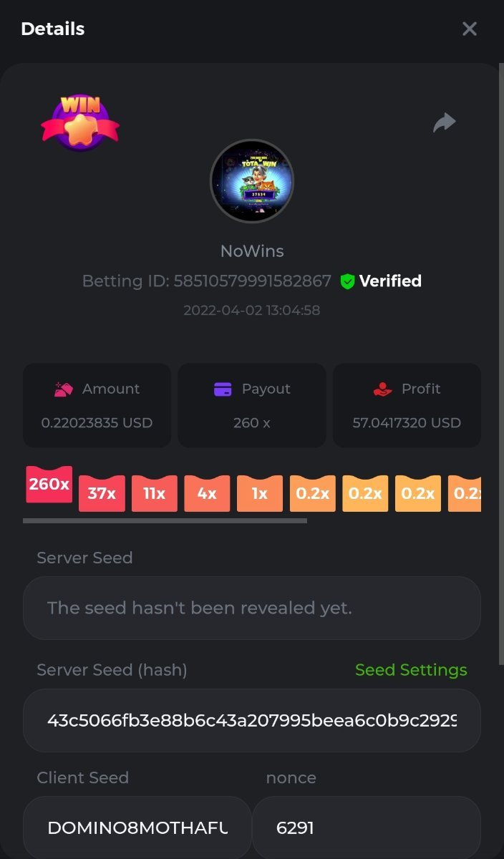Click the unrevealed Server Seed field

pyautogui.click(x=252, y=608)
